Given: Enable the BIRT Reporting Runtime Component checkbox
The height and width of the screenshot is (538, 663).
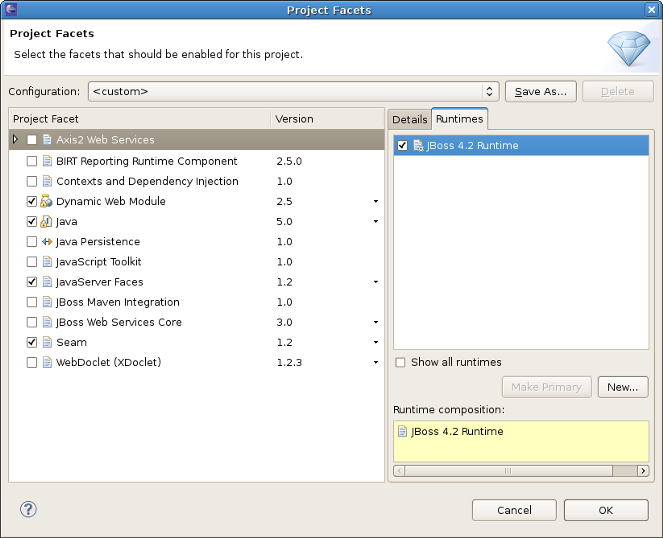Looking at the screenshot, I should 32,161.
